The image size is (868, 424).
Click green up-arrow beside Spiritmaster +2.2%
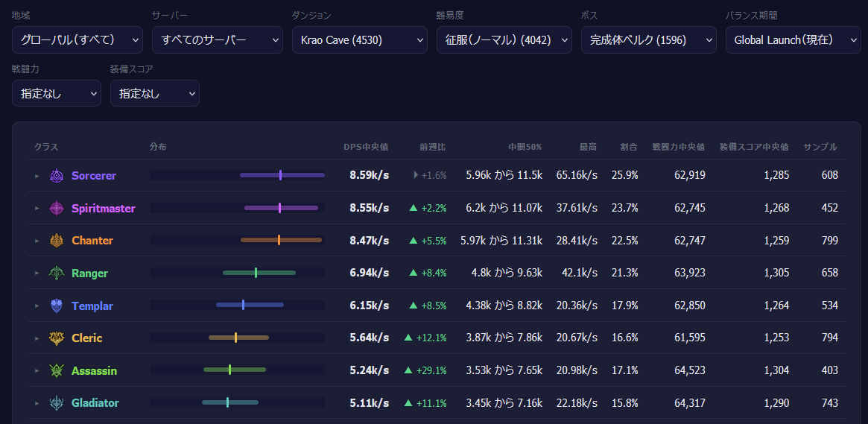point(413,208)
